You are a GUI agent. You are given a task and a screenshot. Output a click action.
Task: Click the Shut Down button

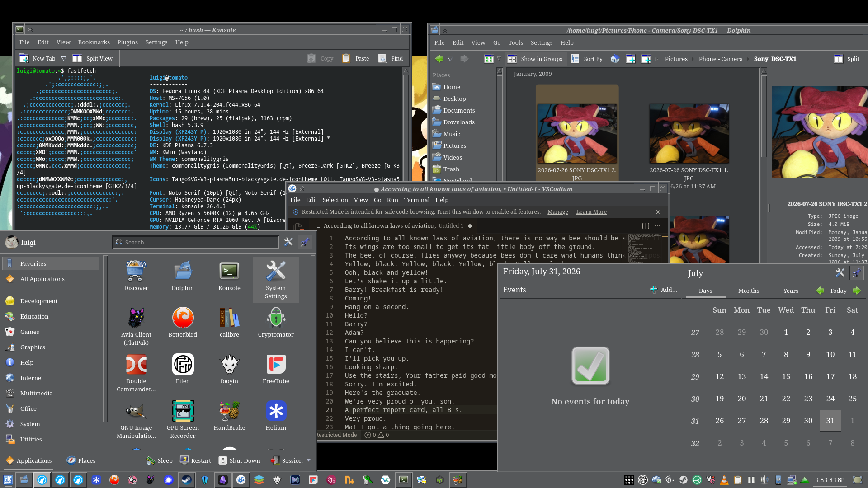pyautogui.click(x=239, y=460)
